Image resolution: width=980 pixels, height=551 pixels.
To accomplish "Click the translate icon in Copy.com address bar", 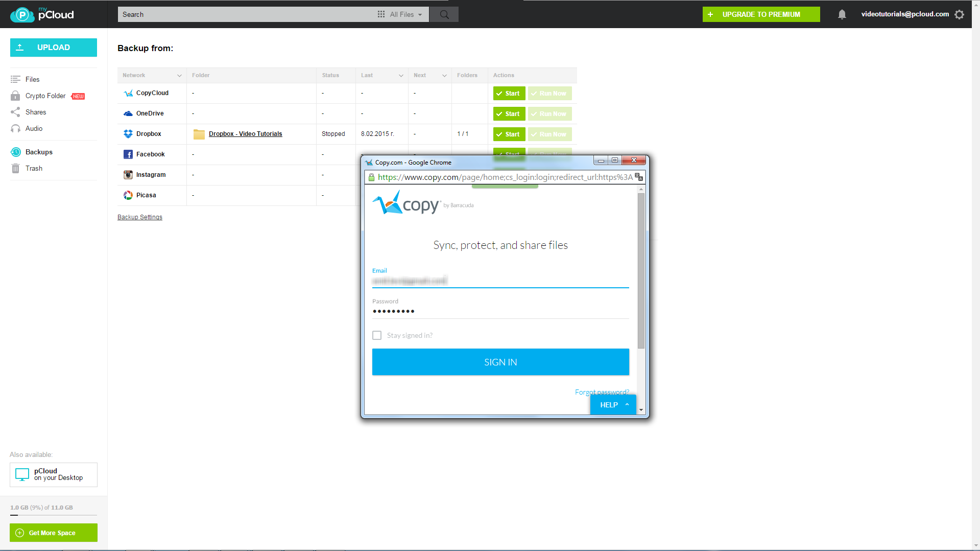I will [639, 177].
